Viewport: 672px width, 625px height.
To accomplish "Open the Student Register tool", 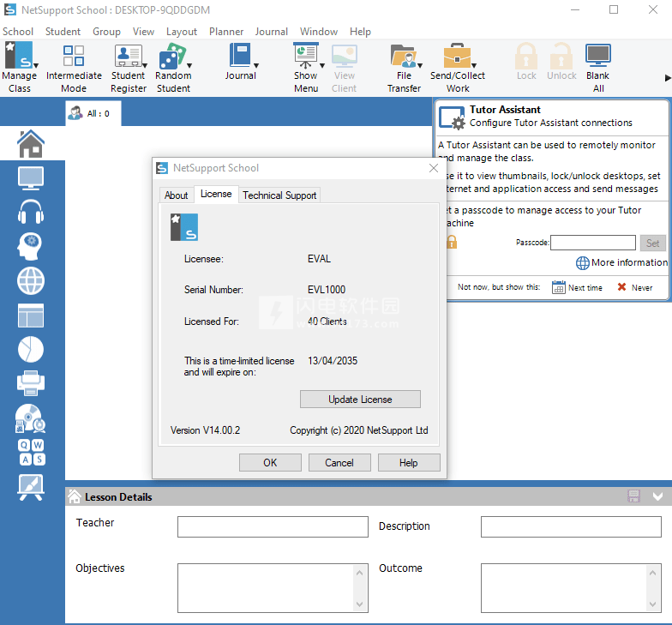I will pyautogui.click(x=128, y=67).
